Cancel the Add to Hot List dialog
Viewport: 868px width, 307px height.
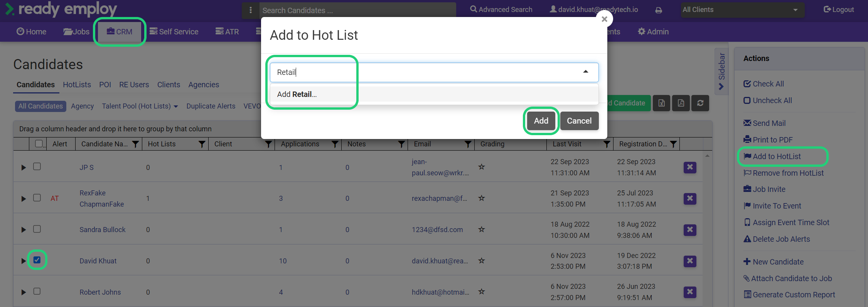(579, 121)
